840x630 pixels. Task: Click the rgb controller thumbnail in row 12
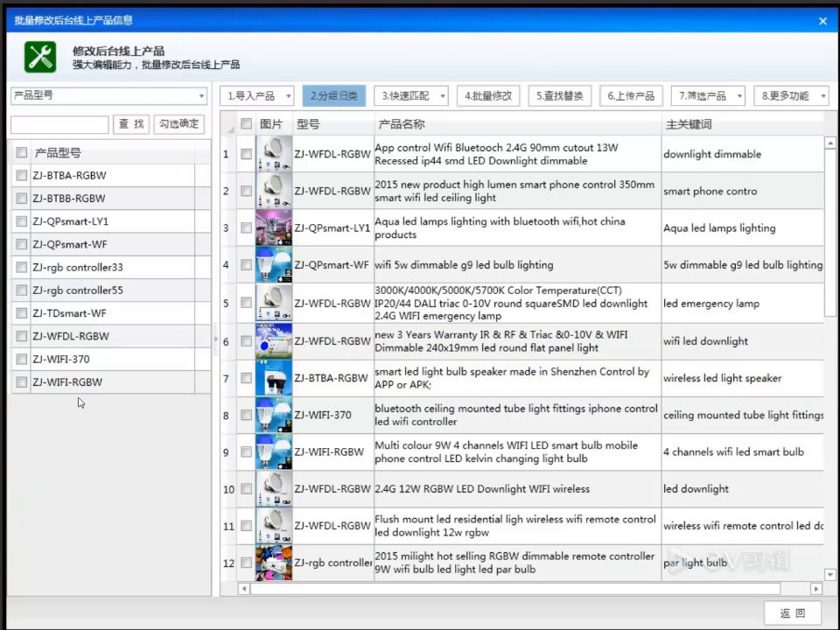[x=274, y=563]
